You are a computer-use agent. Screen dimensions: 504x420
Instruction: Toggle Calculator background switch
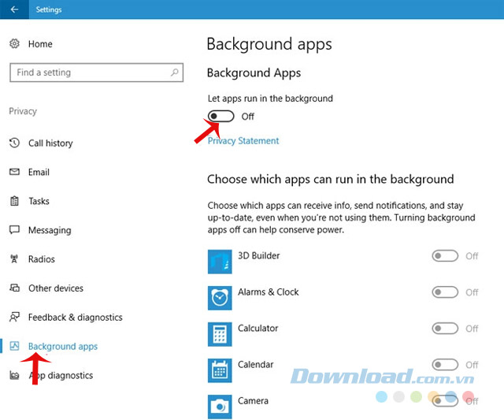click(445, 329)
